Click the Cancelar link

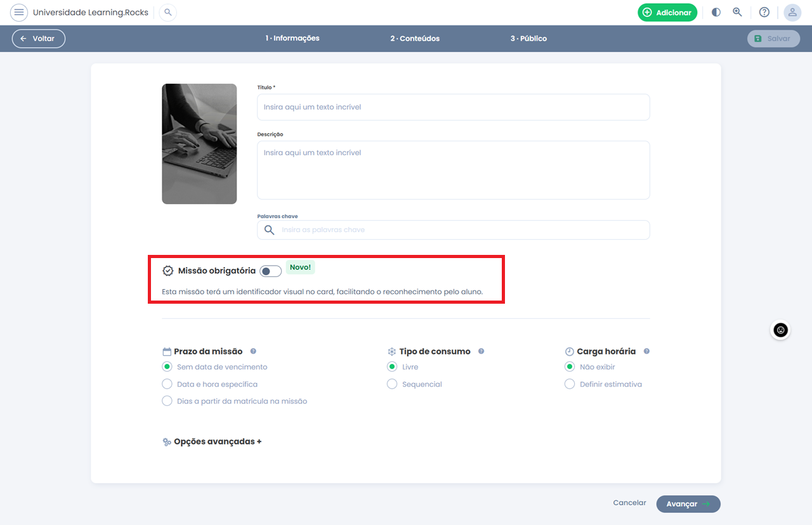pyautogui.click(x=629, y=503)
